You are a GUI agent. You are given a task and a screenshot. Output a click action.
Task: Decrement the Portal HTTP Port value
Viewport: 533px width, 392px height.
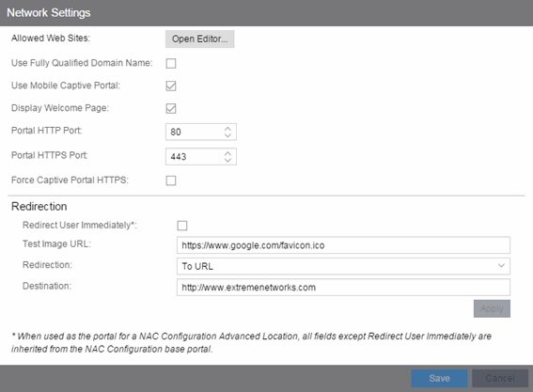tap(227, 135)
